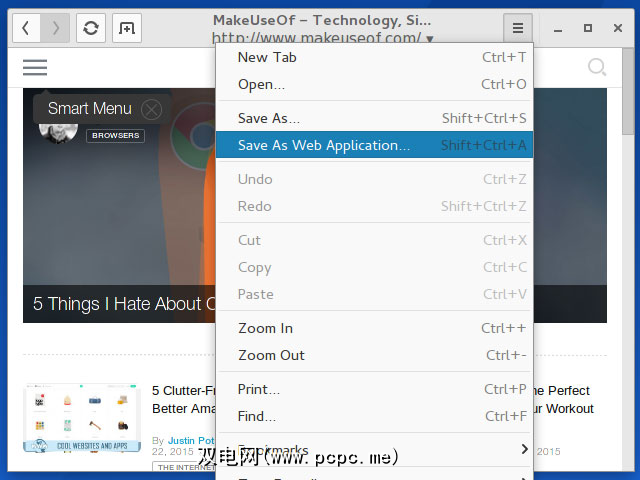Choose New Tab from the menu
The width and height of the screenshot is (640, 480).
[x=374, y=57]
